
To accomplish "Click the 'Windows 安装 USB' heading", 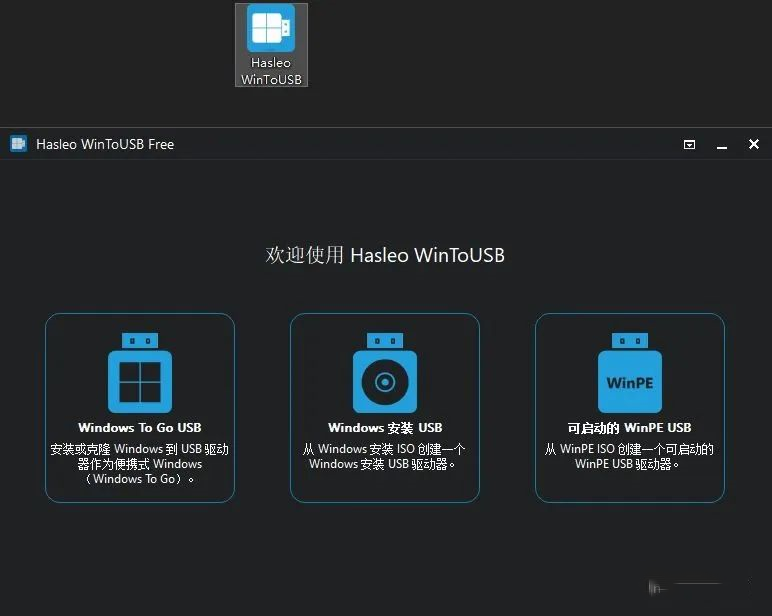I will click(x=385, y=427).
